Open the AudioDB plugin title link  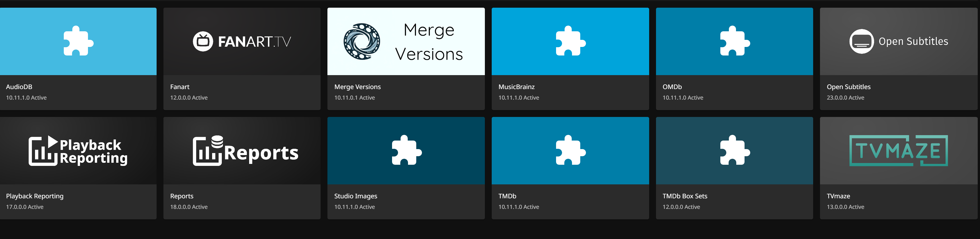tap(19, 87)
